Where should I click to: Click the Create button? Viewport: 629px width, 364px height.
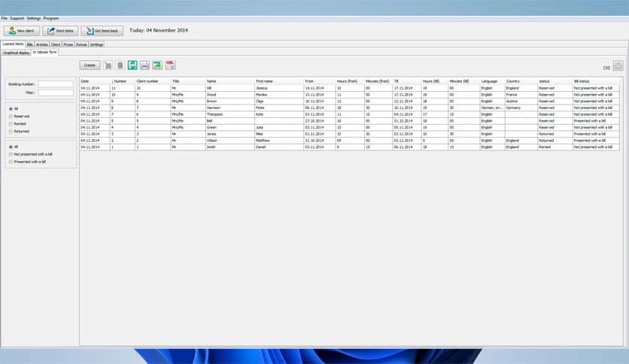pos(90,65)
